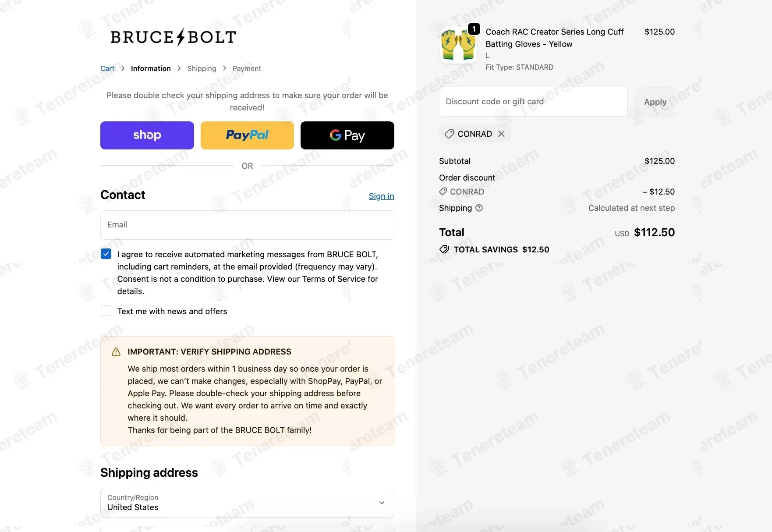Screen dimensions: 772x532
Task: Select the Shipping breadcrumb step
Action: coord(202,68)
